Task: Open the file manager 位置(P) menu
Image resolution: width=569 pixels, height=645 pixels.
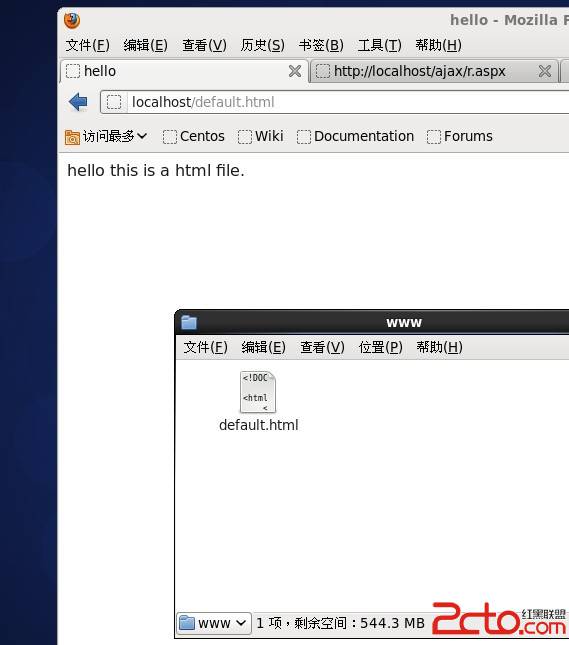Action: (381, 347)
